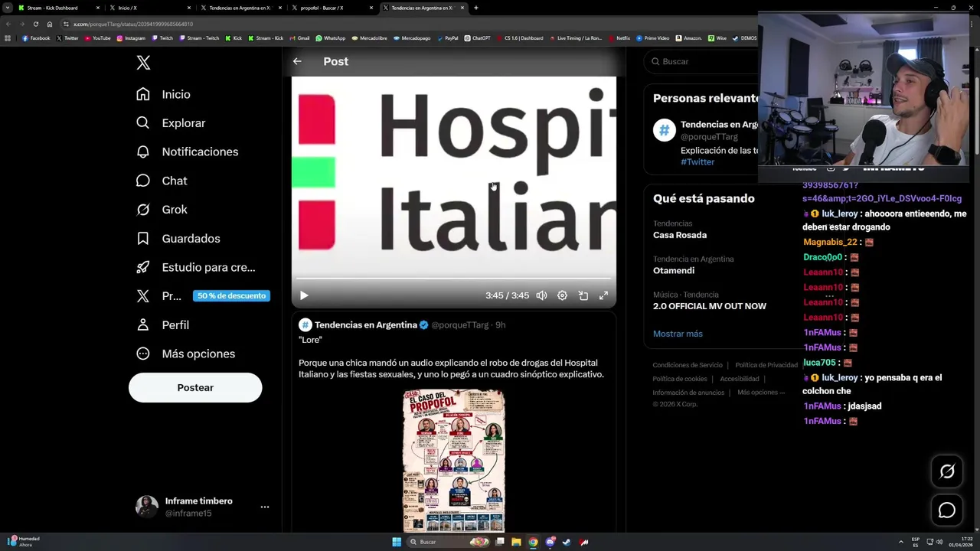980x551 pixels.
Task: Click the video progress bar
Action: coord(453,279)
